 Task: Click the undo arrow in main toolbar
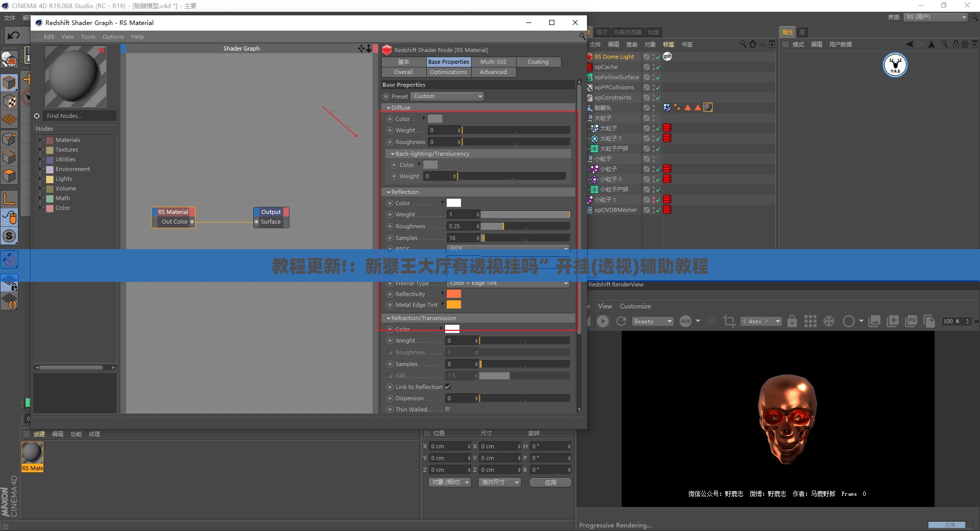click(14, 35)
